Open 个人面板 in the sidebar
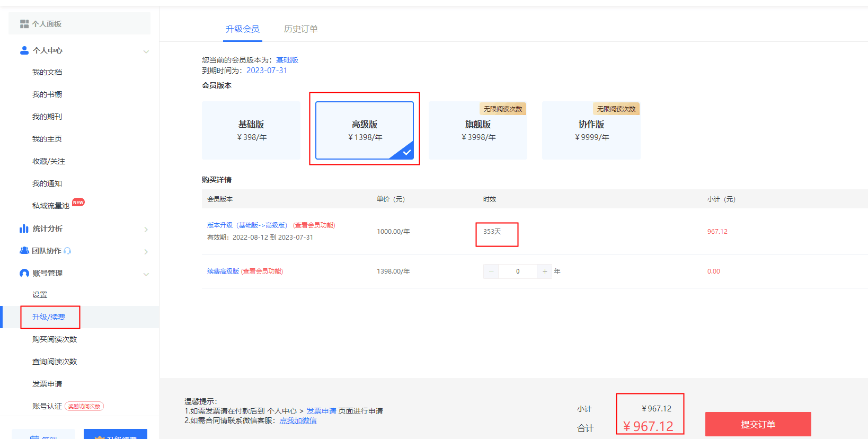The height and width of the screenshot is (439, 868). point(79,24)
